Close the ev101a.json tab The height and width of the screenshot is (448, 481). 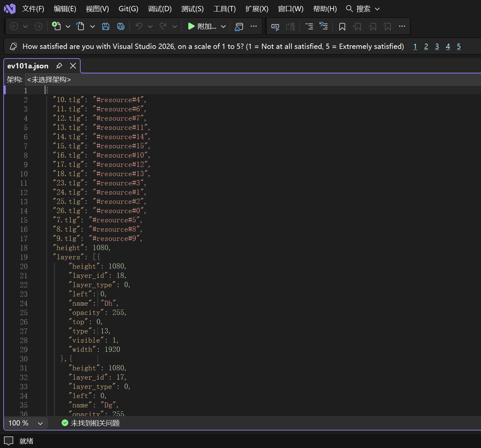coord(73,66)
